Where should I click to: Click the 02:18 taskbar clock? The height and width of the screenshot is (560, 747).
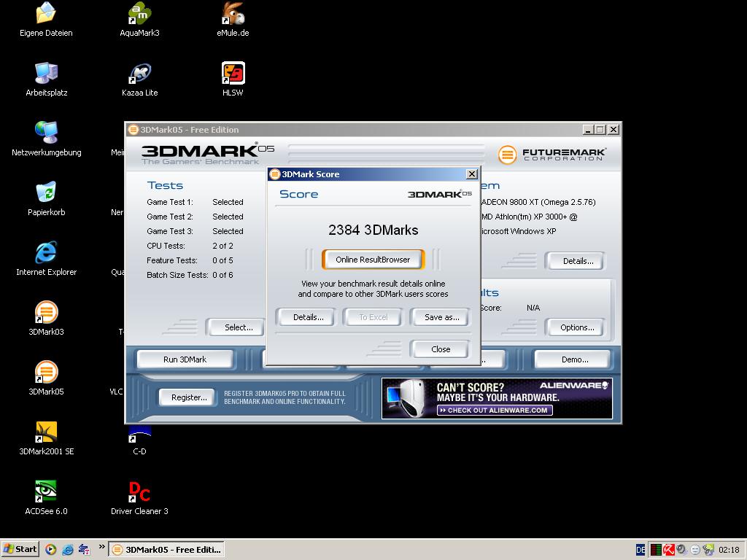pos(729,550)
